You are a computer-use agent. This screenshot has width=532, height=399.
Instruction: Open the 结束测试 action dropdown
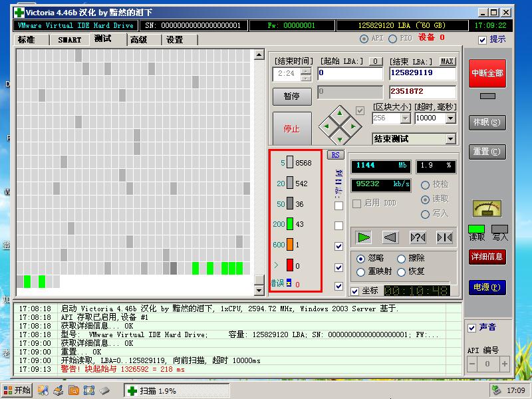tap(451, 139)
